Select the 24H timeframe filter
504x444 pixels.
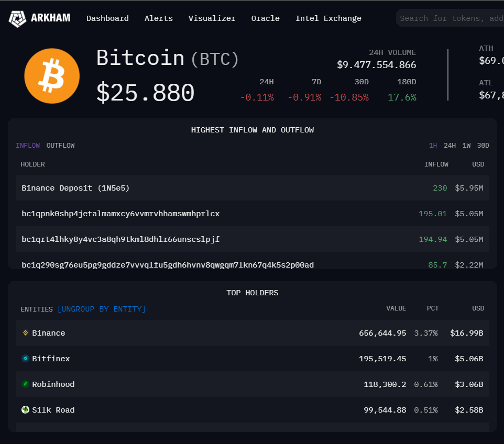(x=450, y=146)
